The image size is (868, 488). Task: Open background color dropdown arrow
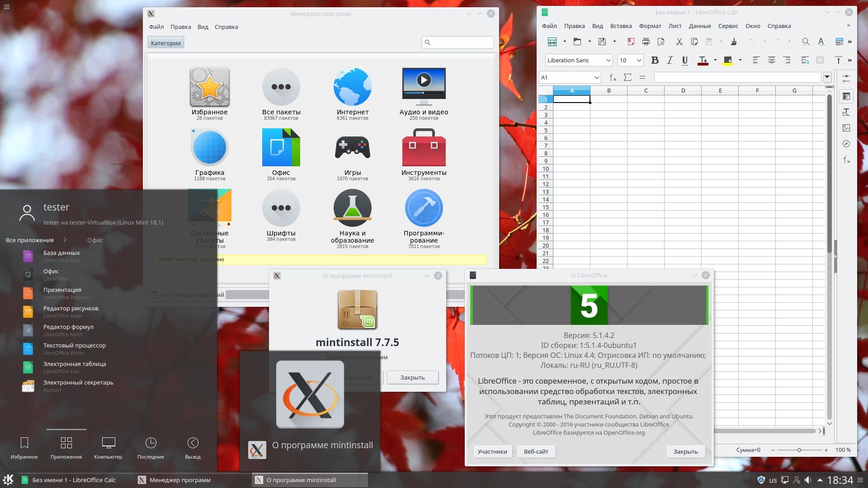[x=740, y=60]
